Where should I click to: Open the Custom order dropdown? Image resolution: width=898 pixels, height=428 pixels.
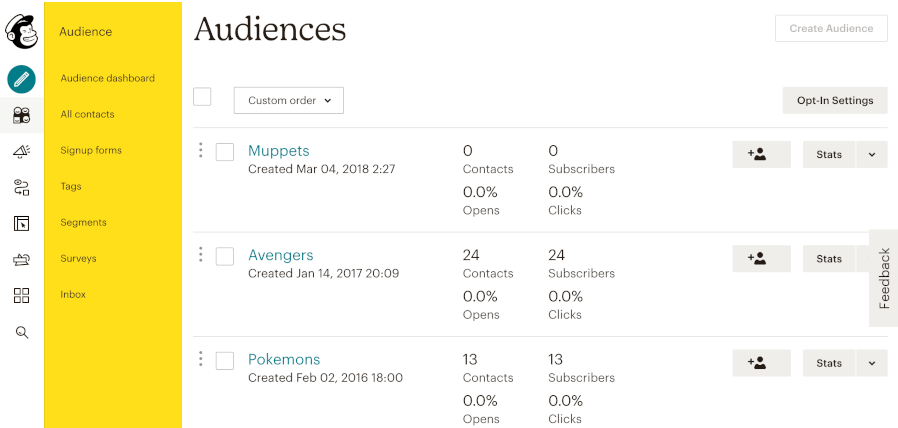[288, 100]
